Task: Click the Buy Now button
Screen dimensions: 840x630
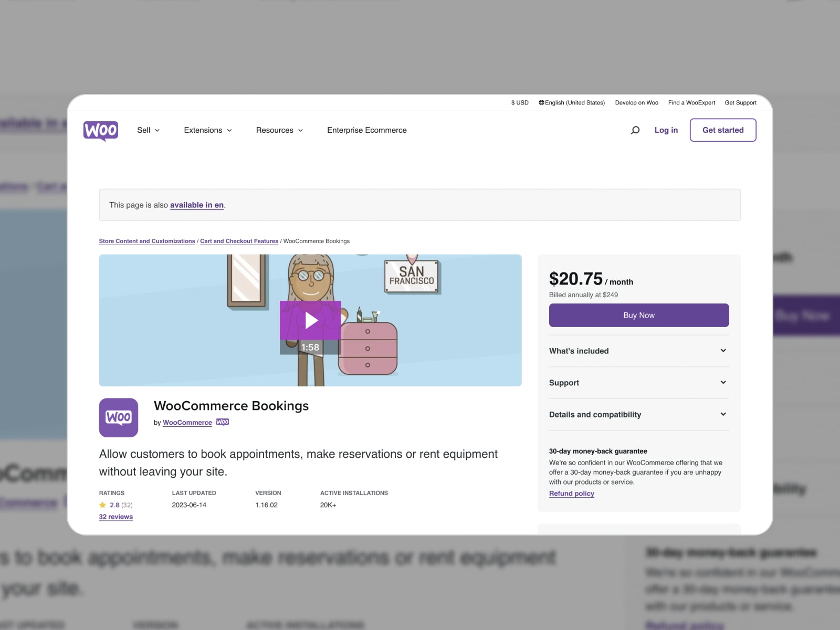Action: [639, 315]
